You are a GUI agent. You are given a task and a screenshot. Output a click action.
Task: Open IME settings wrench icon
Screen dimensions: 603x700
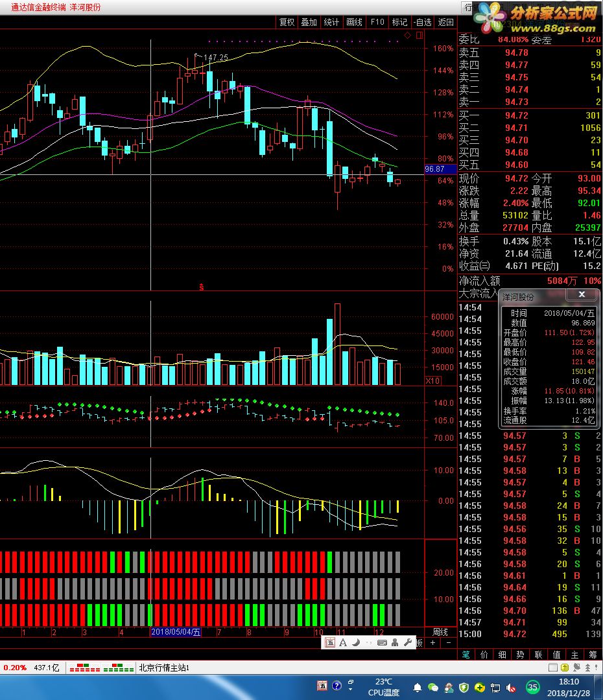click(x=407, y=642)
